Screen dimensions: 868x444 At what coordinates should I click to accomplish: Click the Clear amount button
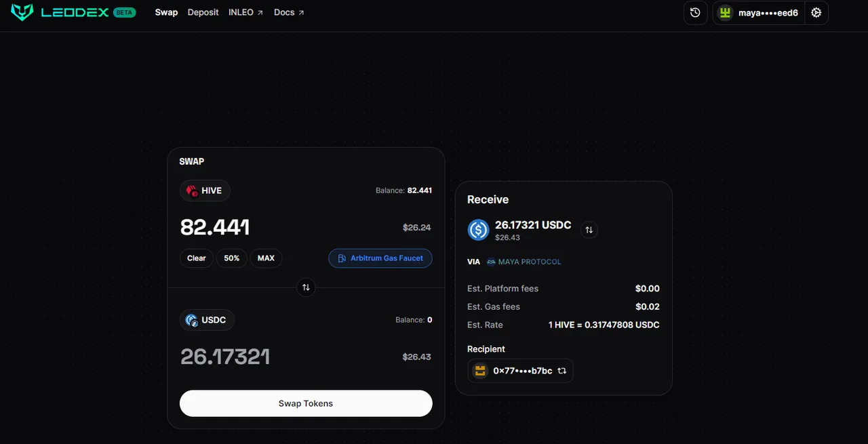click(x=197, y=258)
